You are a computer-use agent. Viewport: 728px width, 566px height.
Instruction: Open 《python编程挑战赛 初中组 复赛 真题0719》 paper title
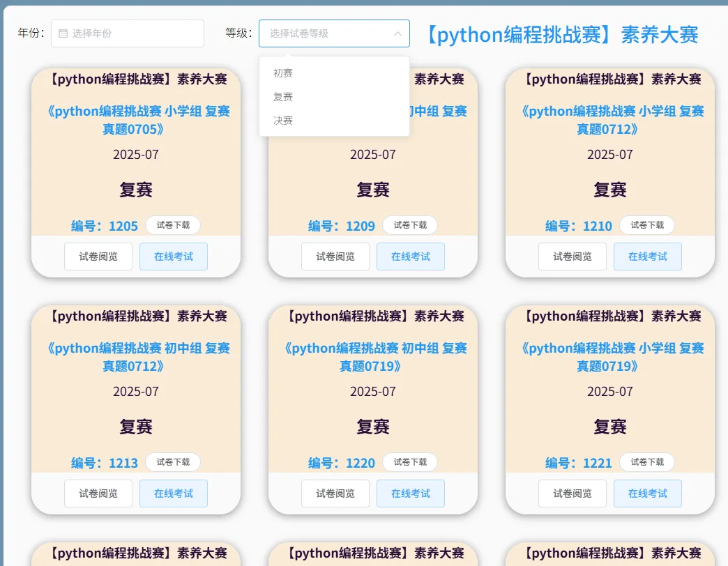pos(373,357)
